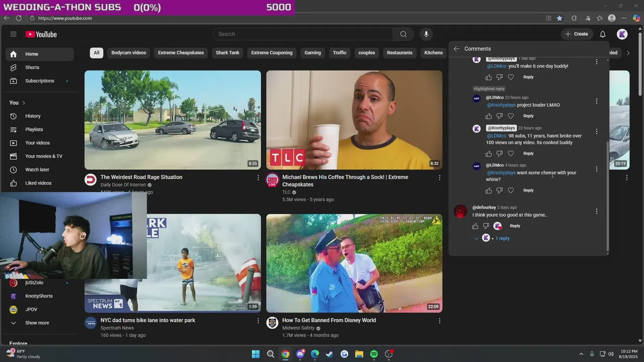Open the notifications bell
The image size is (644, 362).
(602, 34)
